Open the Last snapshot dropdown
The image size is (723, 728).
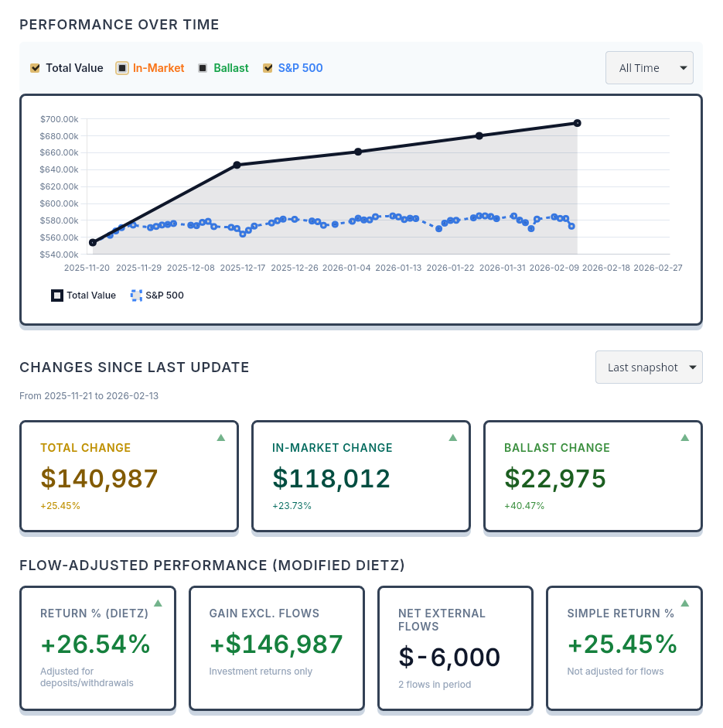tap(649, 367)
